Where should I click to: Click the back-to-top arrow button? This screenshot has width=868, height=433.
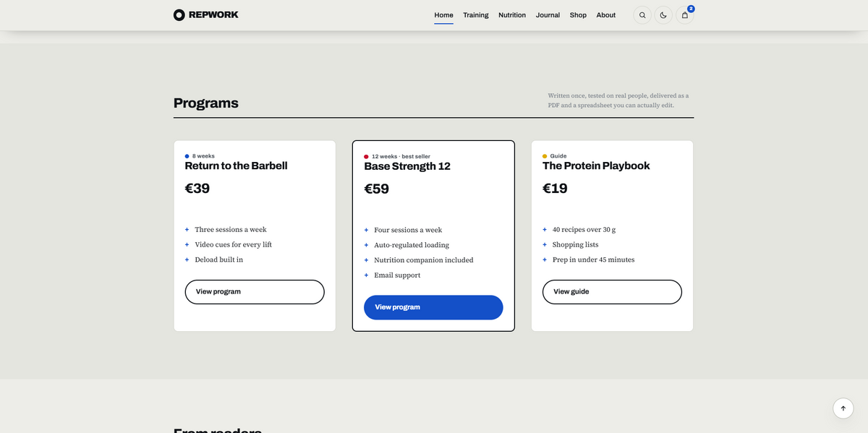843,408
